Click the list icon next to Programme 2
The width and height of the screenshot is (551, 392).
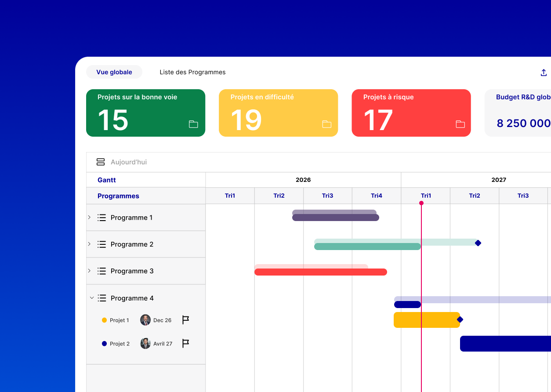point(102,244)
